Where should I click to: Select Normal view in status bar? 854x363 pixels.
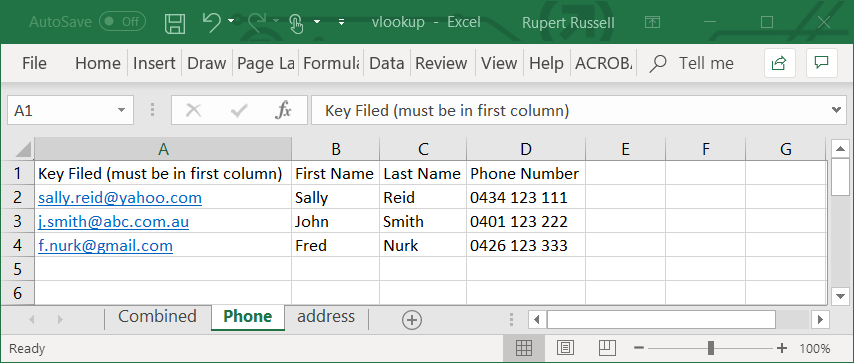click(523, 348)
